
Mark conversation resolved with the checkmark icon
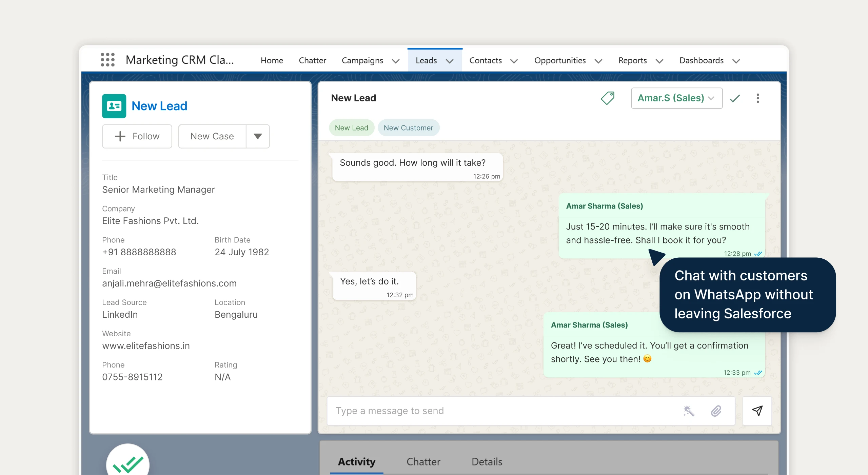click(x=735, y=98)
